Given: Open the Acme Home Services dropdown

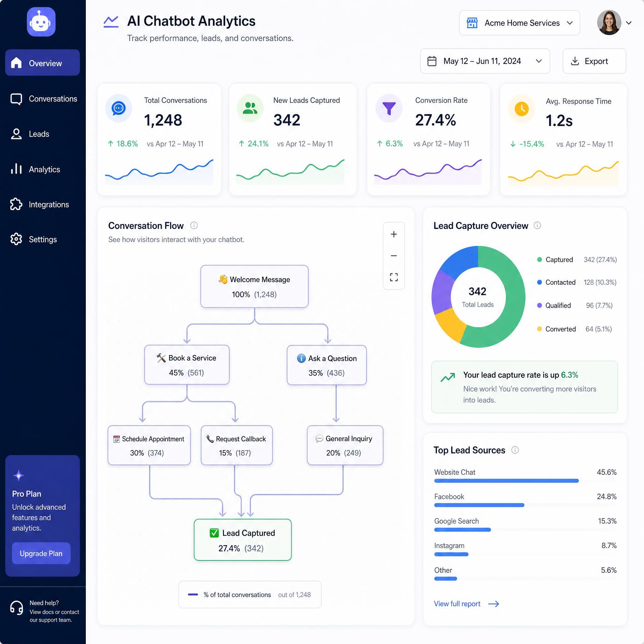Looking at the screenshot, I should pos(519,23).
